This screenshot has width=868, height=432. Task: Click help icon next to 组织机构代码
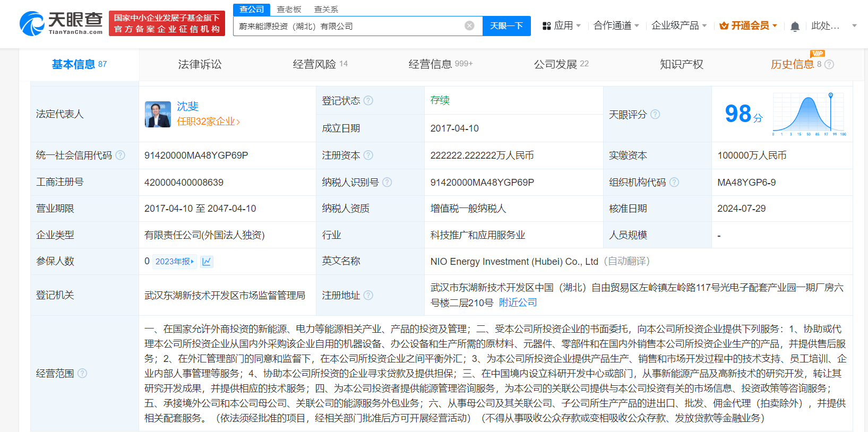coord(674,182)
